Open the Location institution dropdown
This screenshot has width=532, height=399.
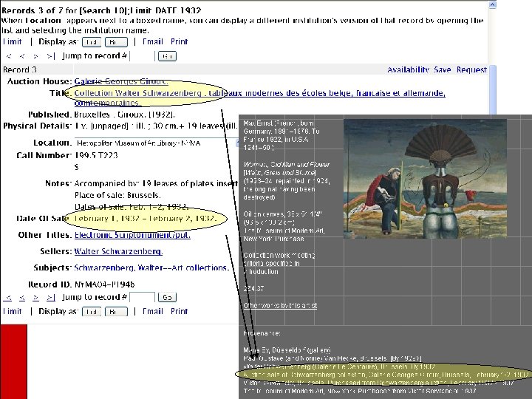(157, 143)
